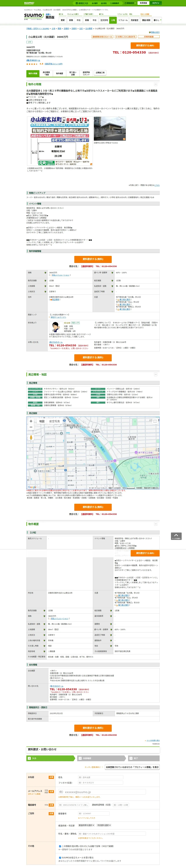Uncheck 他の問い合わせにも自動で反映 checkbox

pyautogui.click(x=60, y=846)
